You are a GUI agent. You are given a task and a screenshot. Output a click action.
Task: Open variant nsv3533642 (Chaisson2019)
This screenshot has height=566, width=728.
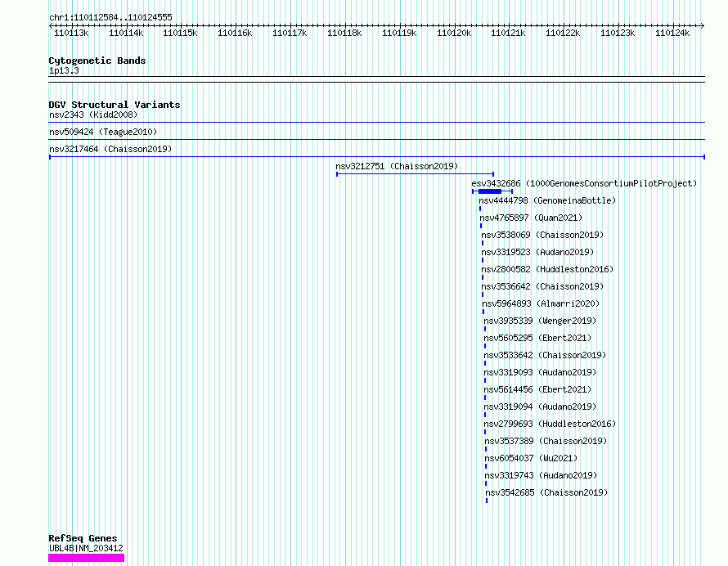pyautogui.click(x=545, y=355)
